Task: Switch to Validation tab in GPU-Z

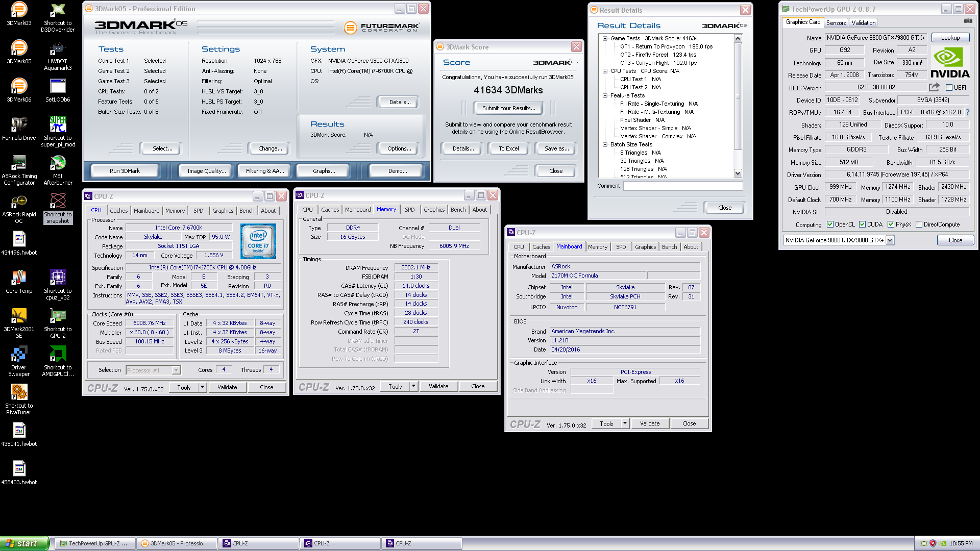Action: [863, 23]
